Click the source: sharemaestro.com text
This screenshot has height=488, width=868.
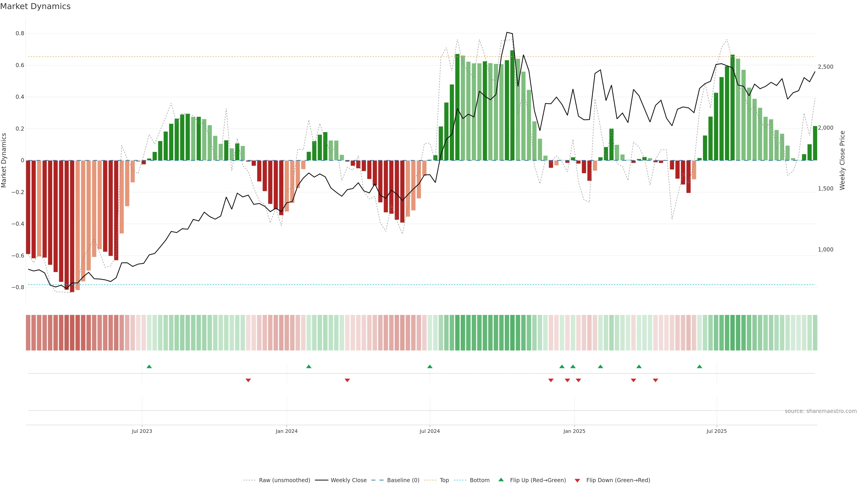point(821,411)
